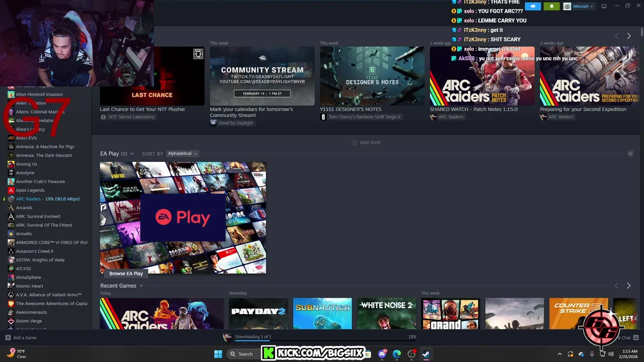The width and height of the screenshot is (644, 362).
Task: Select Amnesia: A Machine for Pigs
Action: pos(46,146)
